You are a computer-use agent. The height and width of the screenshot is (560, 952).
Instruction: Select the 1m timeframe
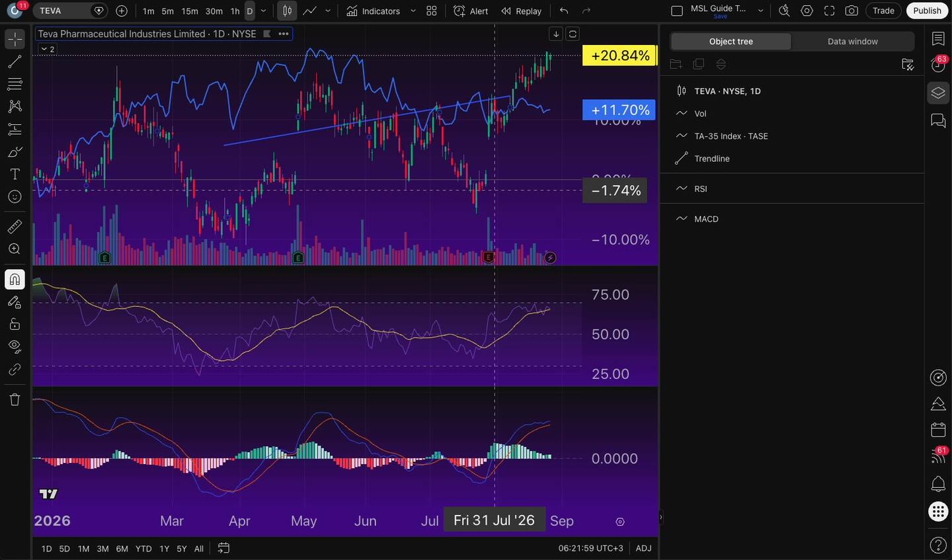(x=149, y=11)
